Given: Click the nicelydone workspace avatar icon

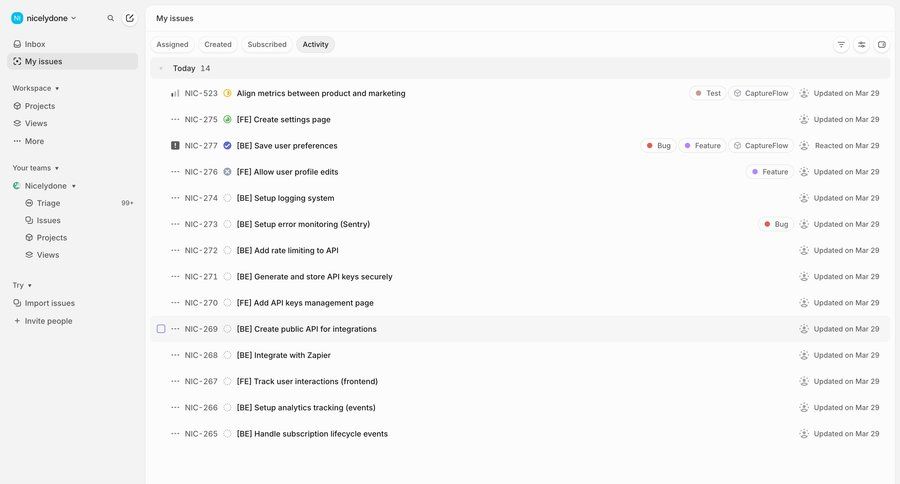Looking at the screenshot, I should [17, 18].
